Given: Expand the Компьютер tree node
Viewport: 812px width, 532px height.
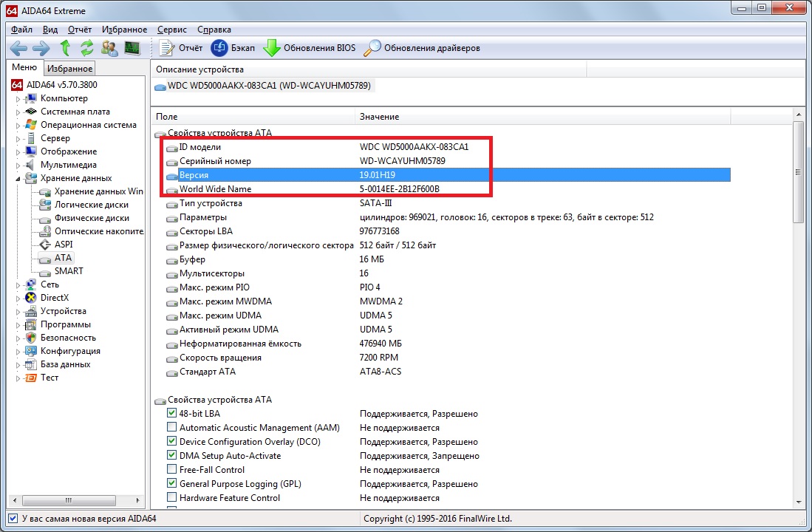Looking at the screenshot, I should pos(18,99).
